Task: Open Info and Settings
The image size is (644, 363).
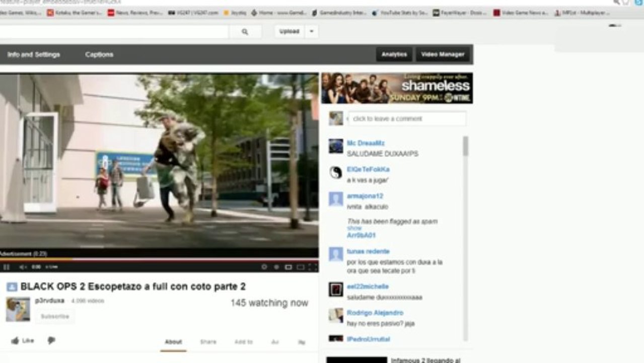Action: click(x=34, y=54)
